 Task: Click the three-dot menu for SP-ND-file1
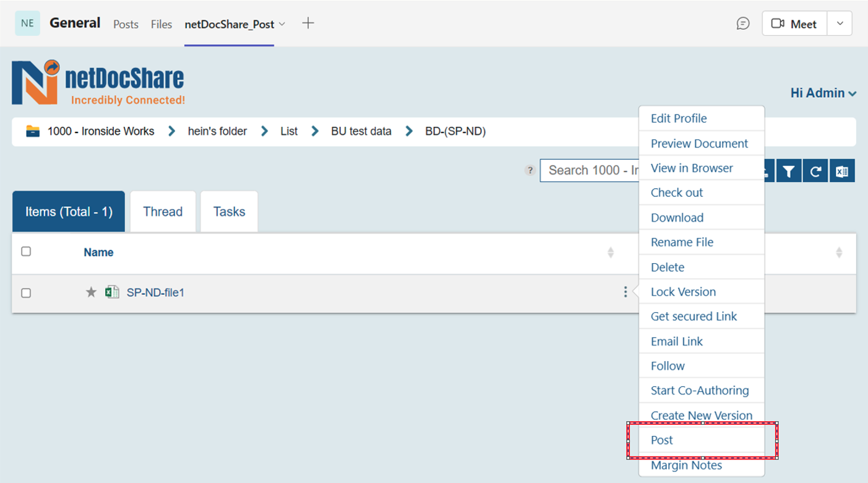click(625, 292)
